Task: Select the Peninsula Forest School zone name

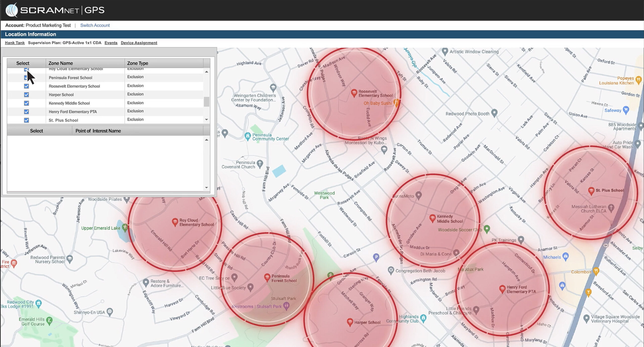Action: click(x=70, y=78)
